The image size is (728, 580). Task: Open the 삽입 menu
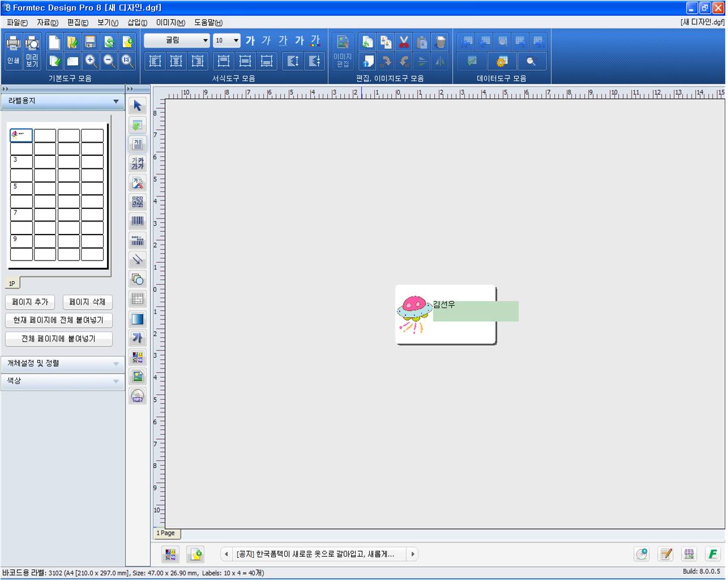[x=137, y=23]
